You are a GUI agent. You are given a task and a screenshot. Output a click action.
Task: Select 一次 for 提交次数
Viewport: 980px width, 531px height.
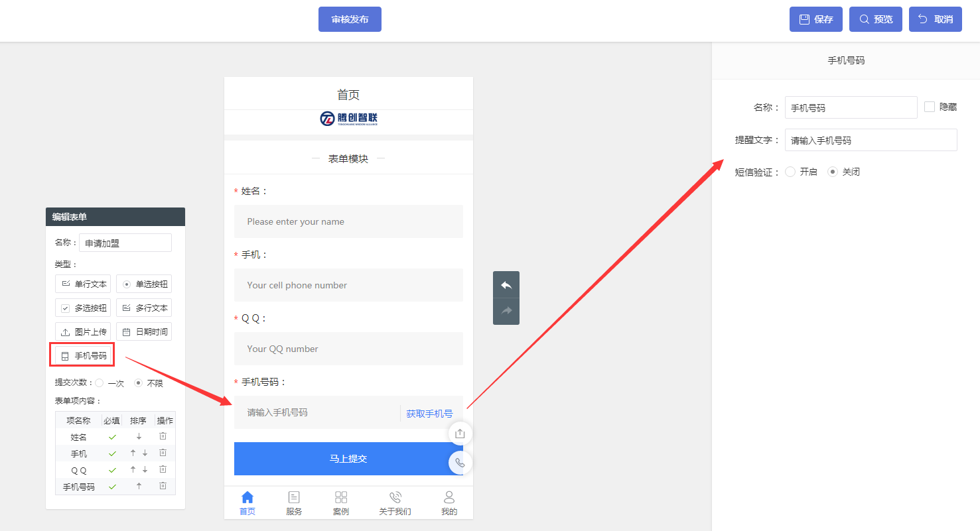100,383
